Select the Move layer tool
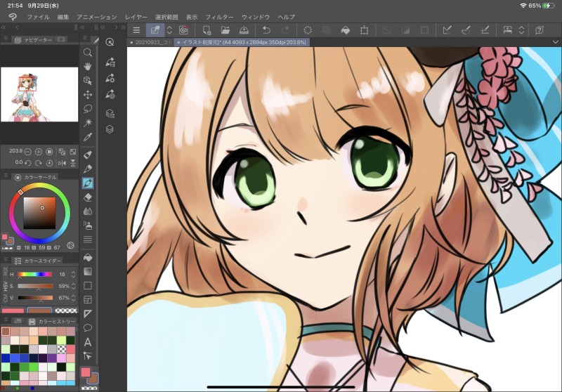Image resolution: width=562 pixels, height=392 pixels. tap(87, 95)
